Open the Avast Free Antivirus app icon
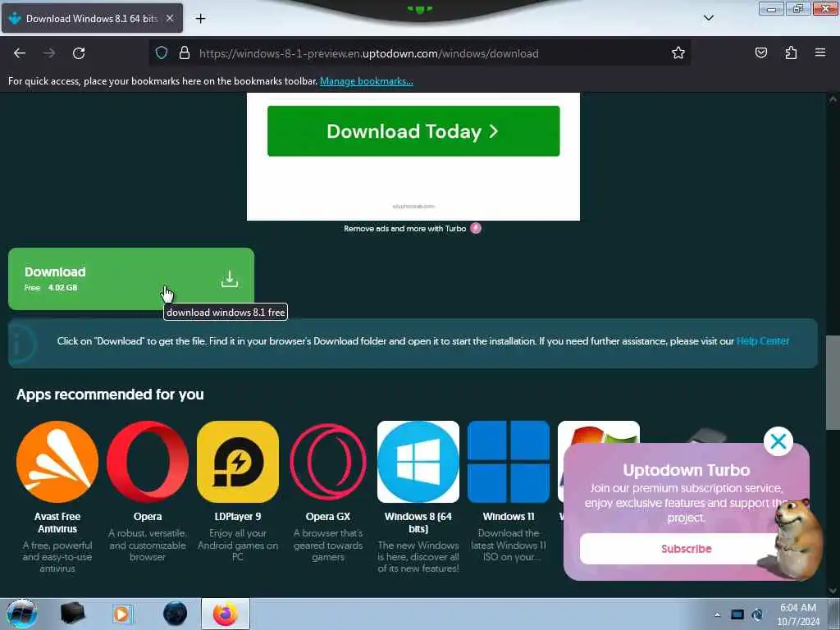This screenshot has height=630, width=840. 57,462
